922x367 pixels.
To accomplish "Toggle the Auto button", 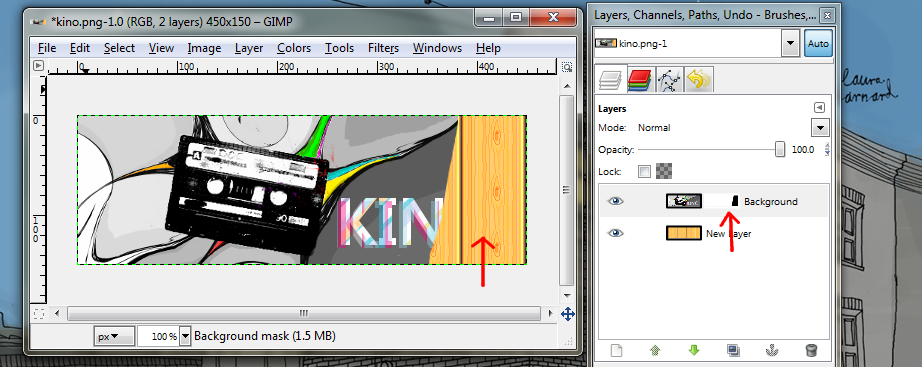I will coord(818,44).
